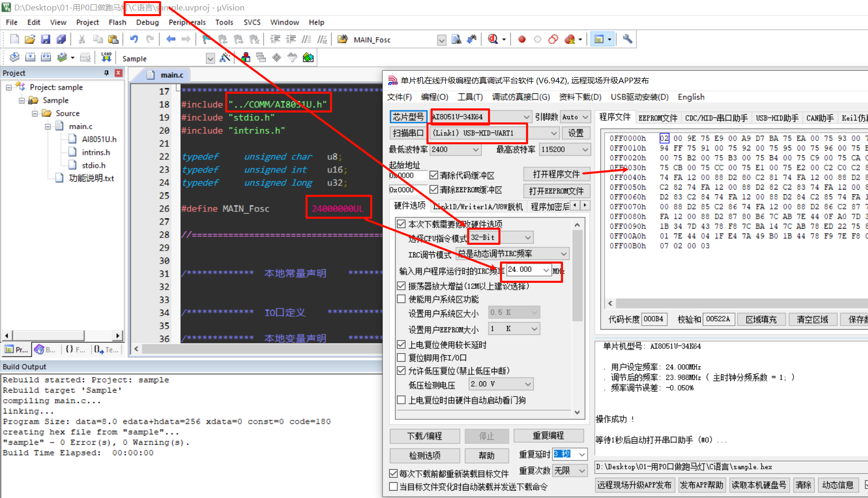Click the 打开程序文件 button
This screenshot has width=868, height=498.
(556, 174)
